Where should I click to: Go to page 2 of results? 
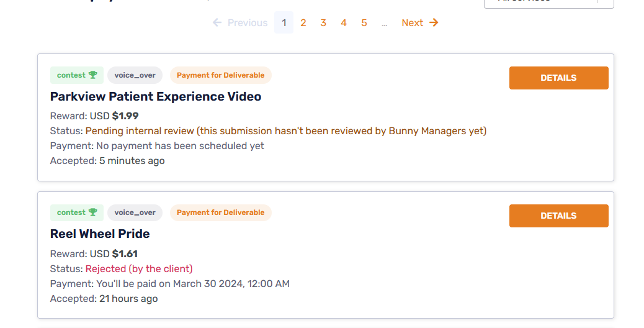coord(303,23)
